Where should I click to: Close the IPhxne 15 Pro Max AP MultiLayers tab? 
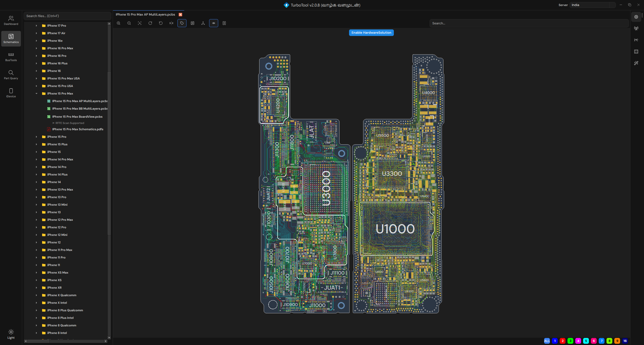[x=180, y=15]
